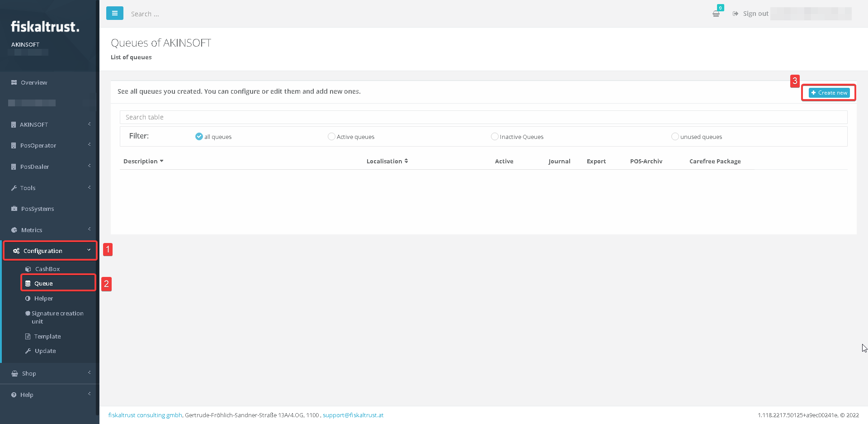
Task: Click the Metrics pie chart icon
Action: (x=14, y=230)
